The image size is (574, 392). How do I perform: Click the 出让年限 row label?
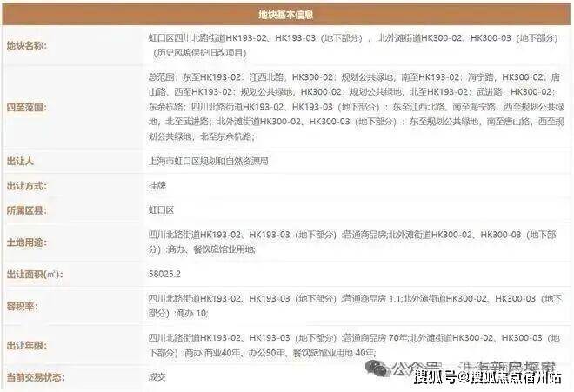coord(27,346)
